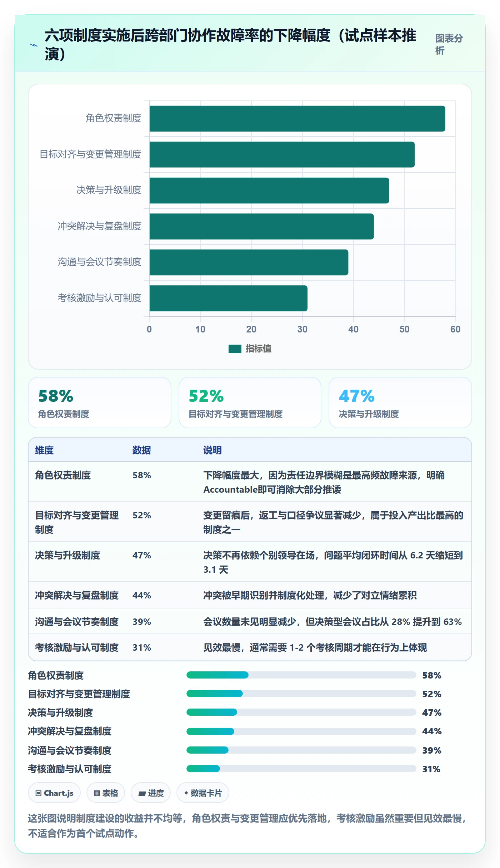Screen dimensions: 500x868
Task: Click table cell 决策与升级制度
Action: pos(67,555)
